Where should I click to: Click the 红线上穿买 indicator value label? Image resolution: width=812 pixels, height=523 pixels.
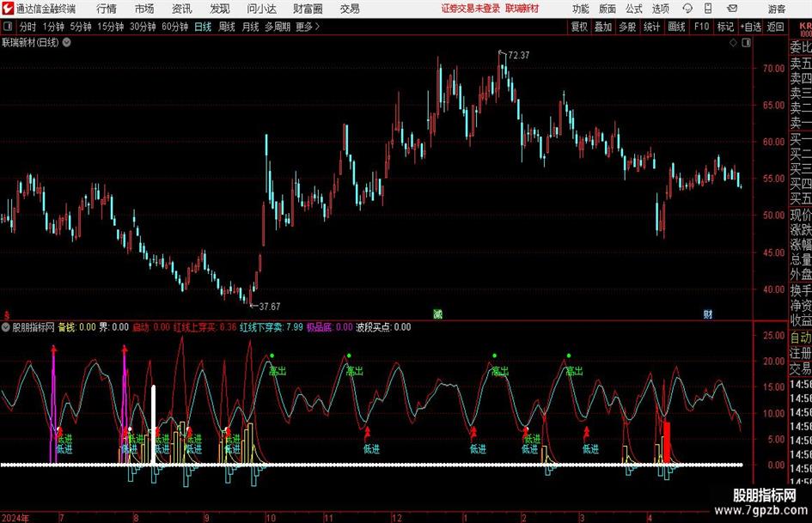point(205,327)
